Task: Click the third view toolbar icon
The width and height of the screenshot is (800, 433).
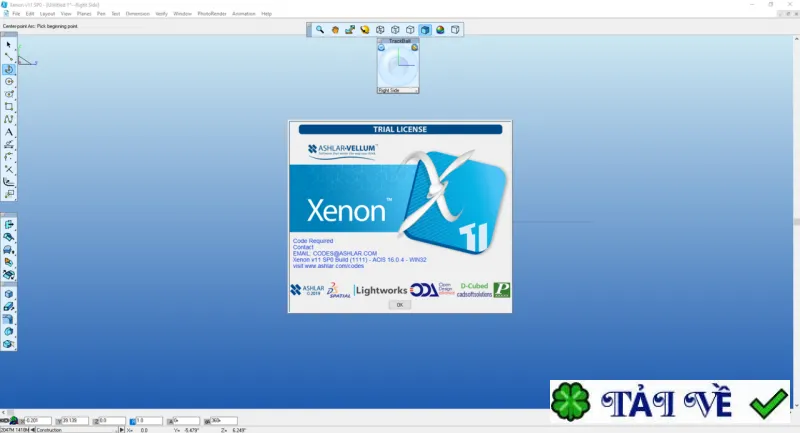Action: click(x=350, y=30)
